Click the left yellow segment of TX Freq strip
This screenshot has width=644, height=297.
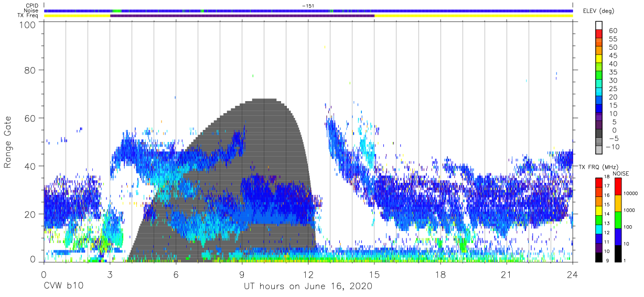77,16
